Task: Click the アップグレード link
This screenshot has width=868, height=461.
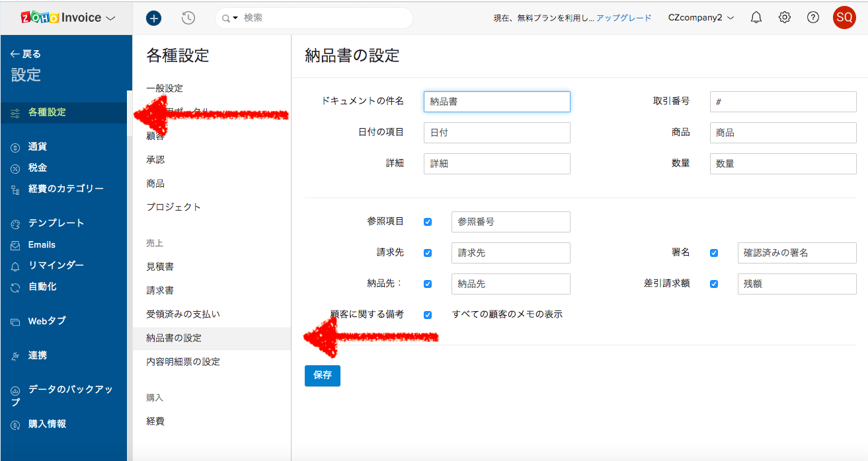Action: click(623, 18)
